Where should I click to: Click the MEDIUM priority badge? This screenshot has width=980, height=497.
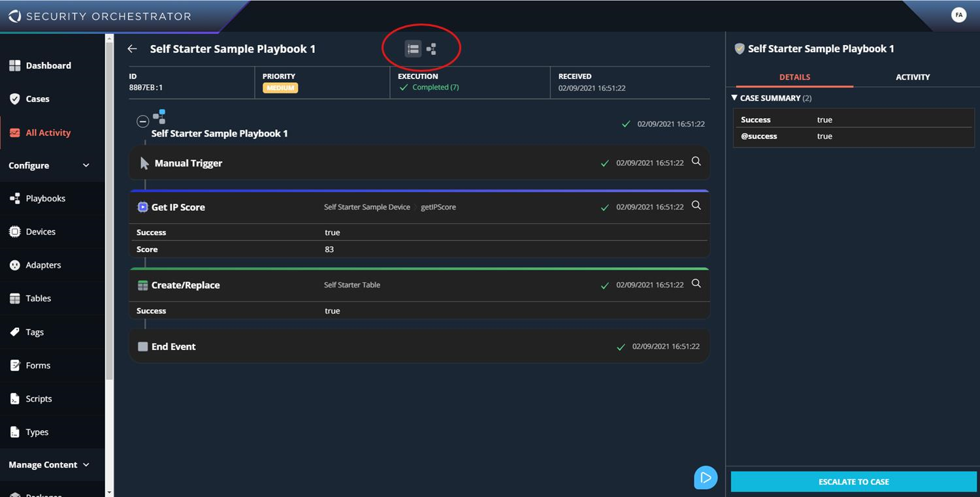coord(280,88)
